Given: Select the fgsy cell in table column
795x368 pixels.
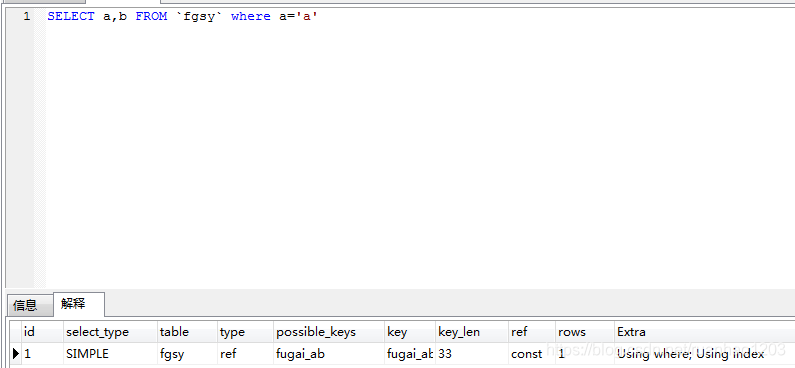Looking at the screenshot, I should pyautogui.click(x=187, y=353).
